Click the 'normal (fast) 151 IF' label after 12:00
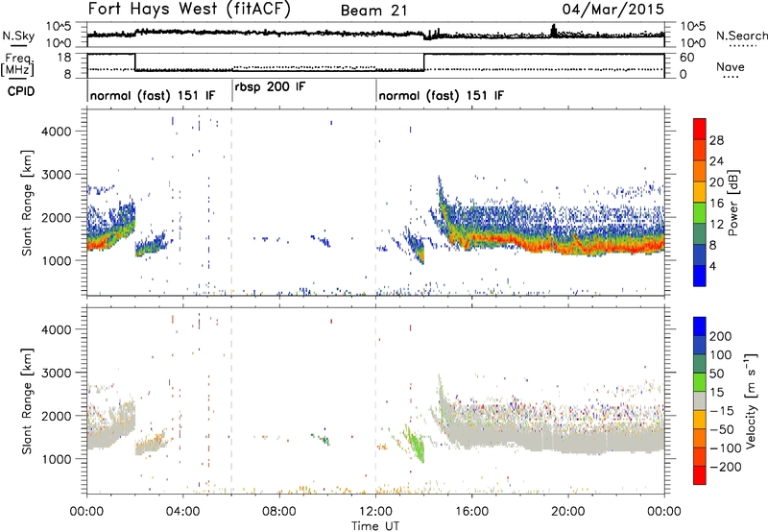This screenshot has width=768, height=532. 441,95
